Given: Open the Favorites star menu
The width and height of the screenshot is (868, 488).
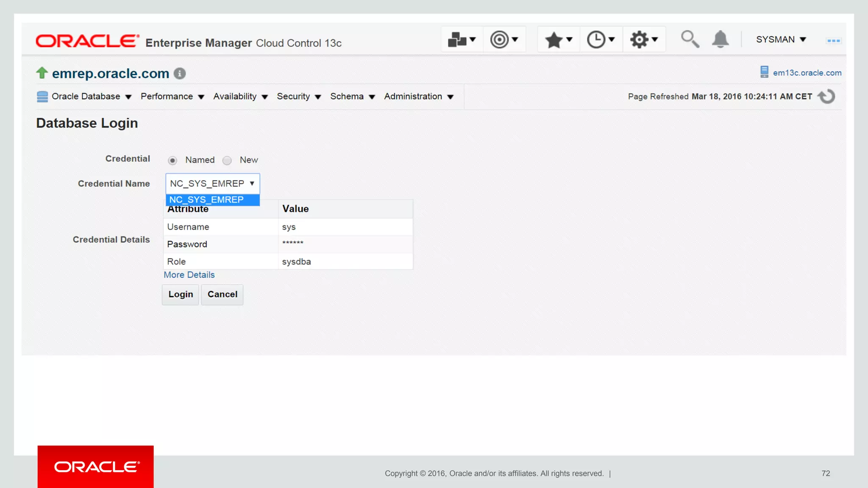Looking at the screenshot, I should tap(558, 40).
